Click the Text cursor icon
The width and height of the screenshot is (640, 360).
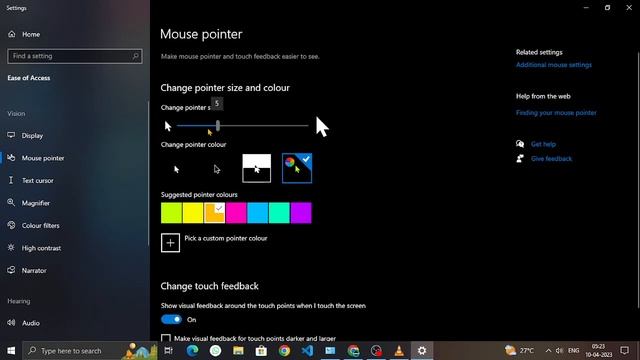coord(11,180)
